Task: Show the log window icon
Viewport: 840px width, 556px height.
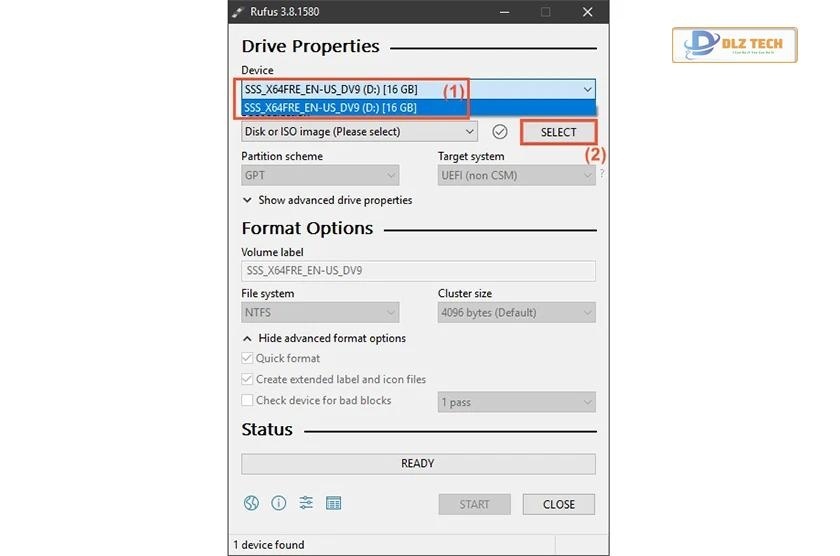Action: click(x=334, y=504)
